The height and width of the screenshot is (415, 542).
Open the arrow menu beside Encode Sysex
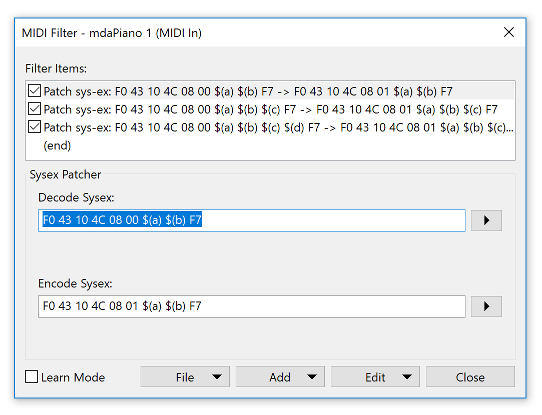[486, 306]
